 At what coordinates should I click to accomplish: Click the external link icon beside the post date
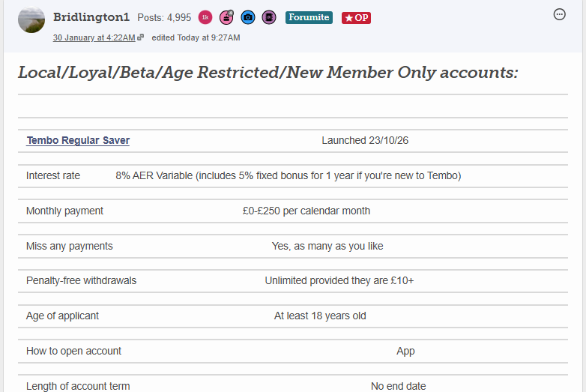pos(141,37)
